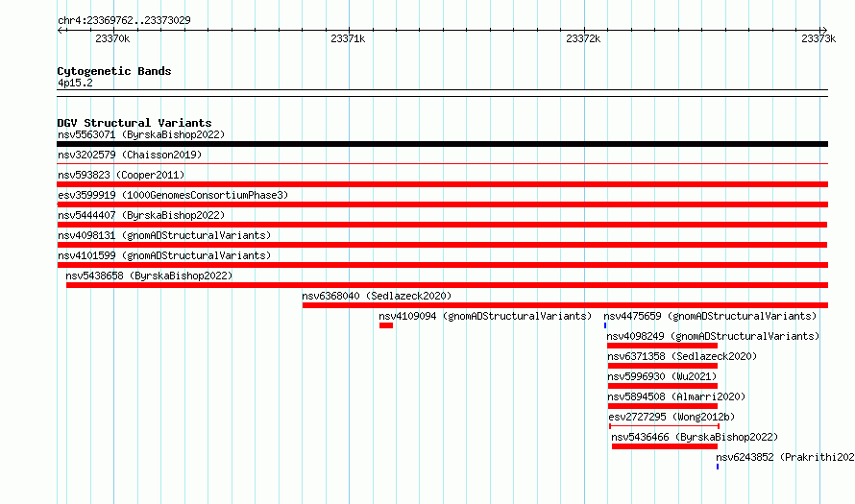
Task: Open nsv4098131 (gnomADStructuralVariants) label
Action: 164,235
